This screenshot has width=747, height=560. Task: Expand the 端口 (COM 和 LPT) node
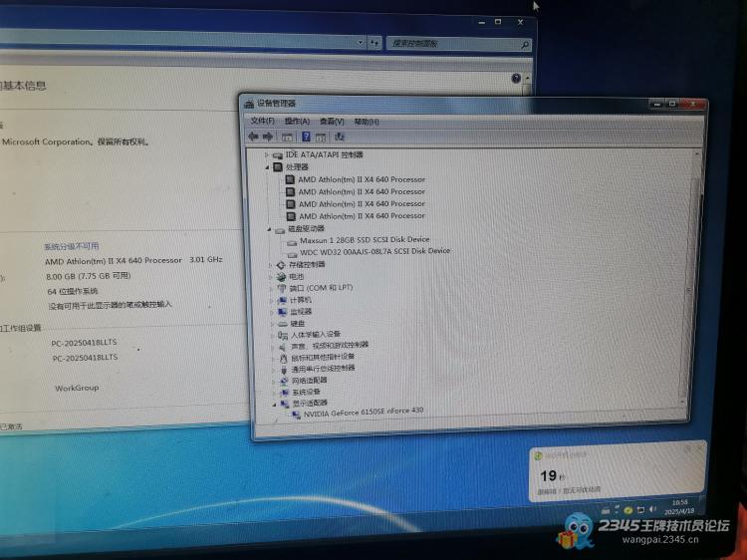[x=272, y=289]
